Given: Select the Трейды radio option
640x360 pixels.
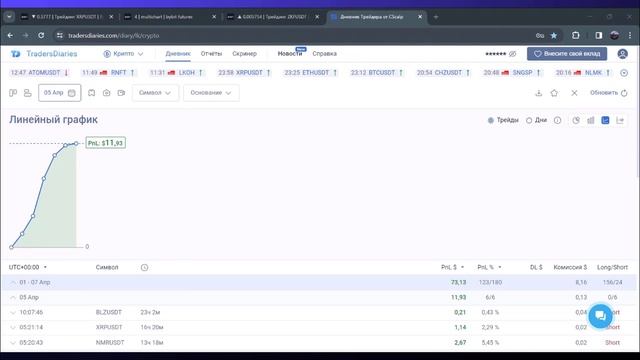Looking at the screenshot, I should click(503, 120).
